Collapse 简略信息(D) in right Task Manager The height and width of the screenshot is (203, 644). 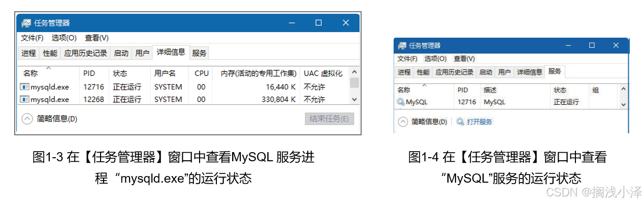tap(423, 122)
